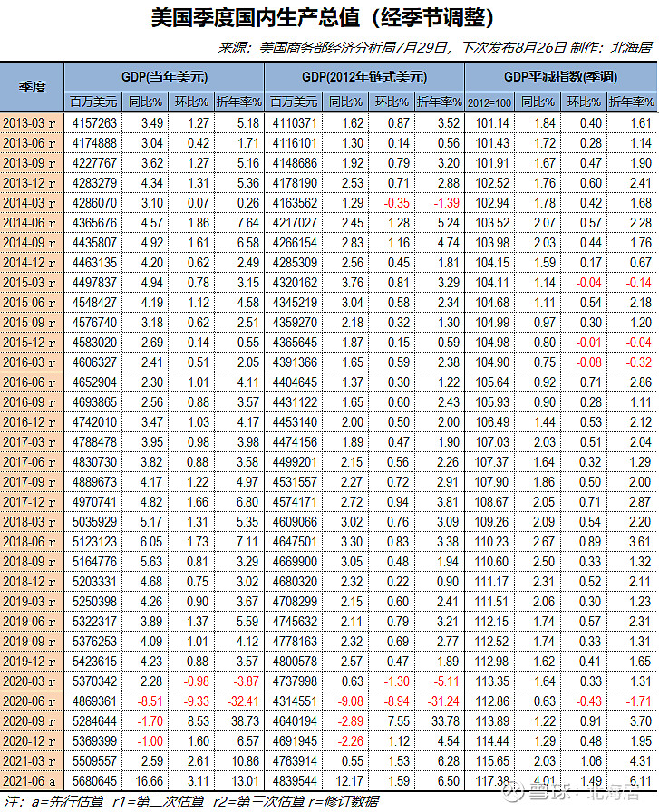Click the red value -0.32
Screen dimensions: 659x812
pyautogui.click(x=639, y=362)
